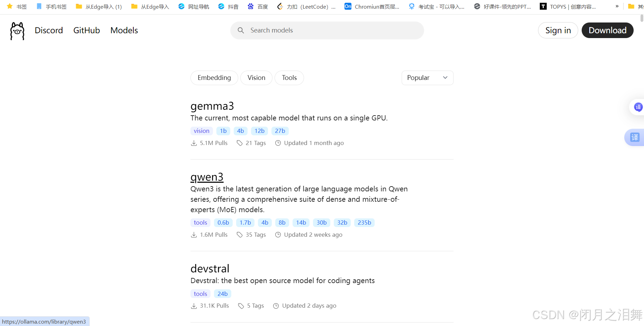Open the 从Edge导入 bookmark folder

point(150,7)
